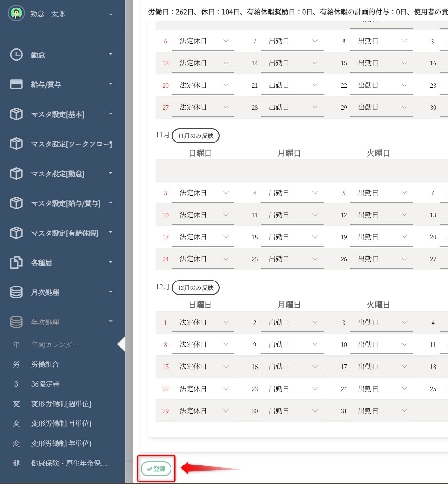The width and height of the screenshot is (448, 484).
Task: Click the box icon for マスタ設定[基本]
Action: point(16,114)
